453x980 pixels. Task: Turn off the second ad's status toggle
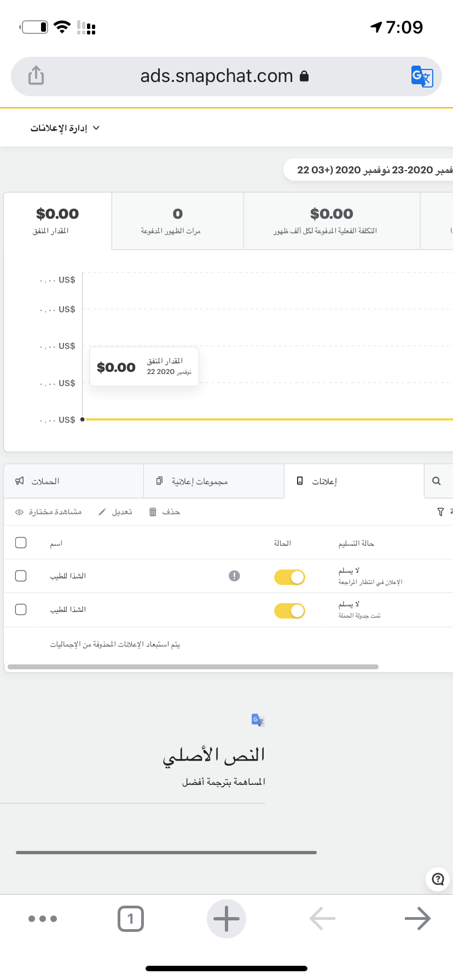(289, 611)
